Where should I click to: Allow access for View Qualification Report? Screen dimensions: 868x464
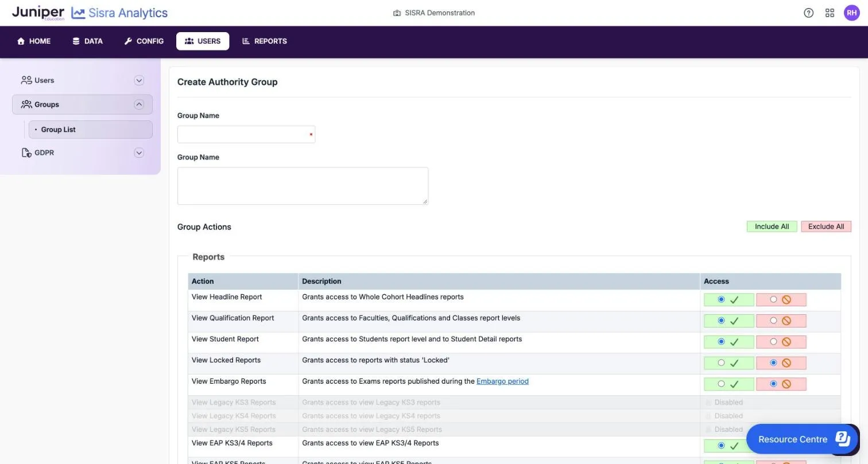coord(721,321)
